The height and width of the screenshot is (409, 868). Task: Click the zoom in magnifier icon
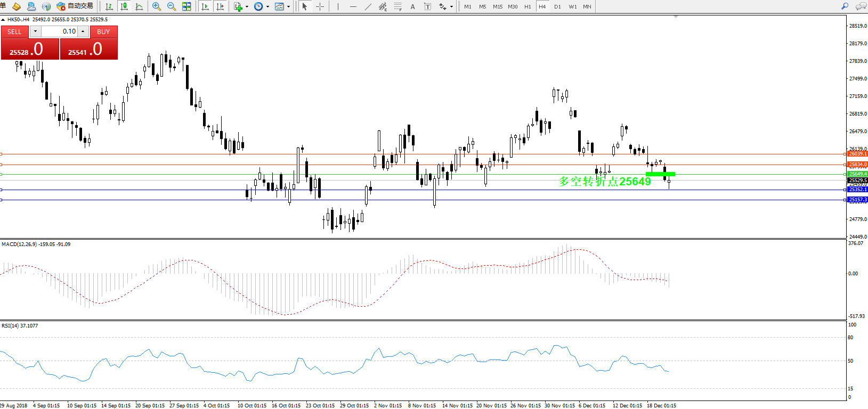point(157,6)
